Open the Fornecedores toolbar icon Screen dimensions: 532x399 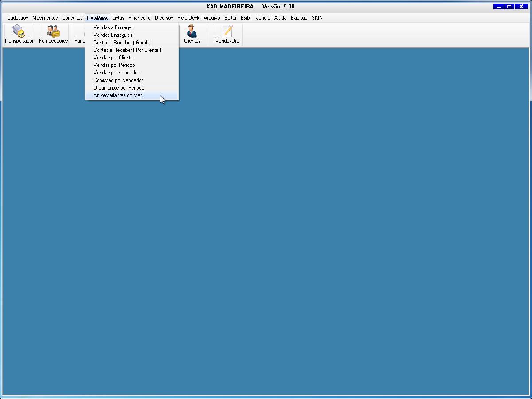tap(54, 35)
